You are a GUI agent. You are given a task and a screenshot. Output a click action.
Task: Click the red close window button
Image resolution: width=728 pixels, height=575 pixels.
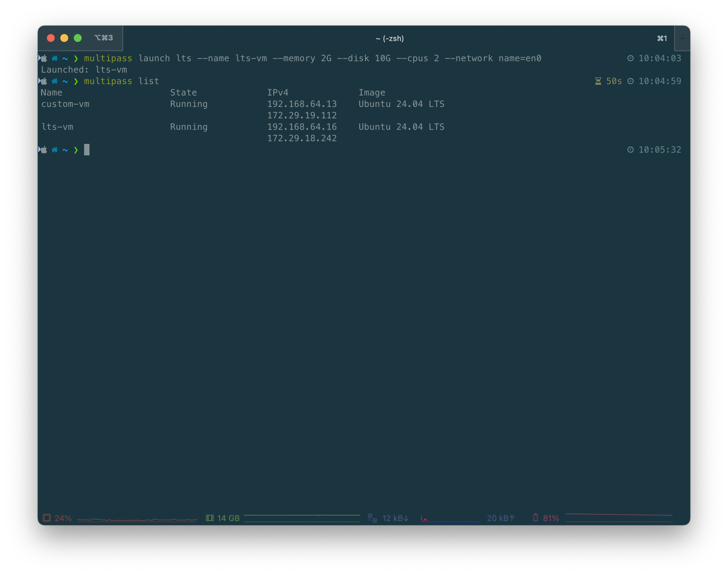coord(51,38)
